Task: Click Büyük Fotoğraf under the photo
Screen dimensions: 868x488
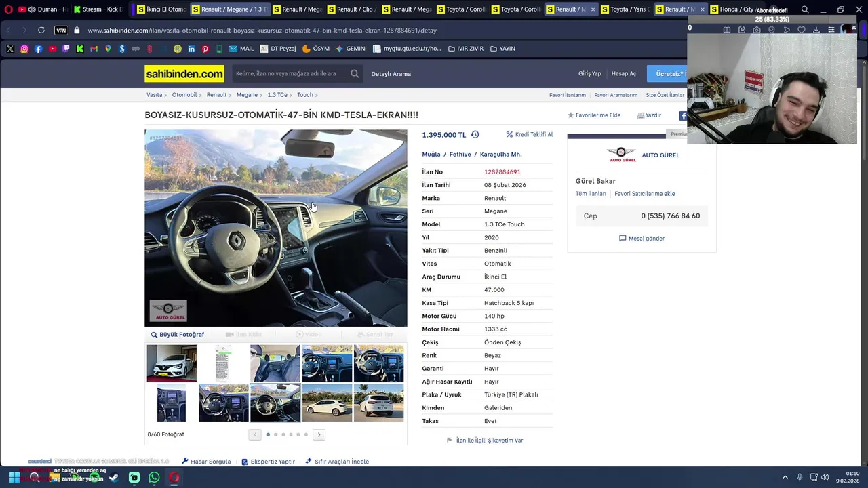Action: tap(178, 335)
